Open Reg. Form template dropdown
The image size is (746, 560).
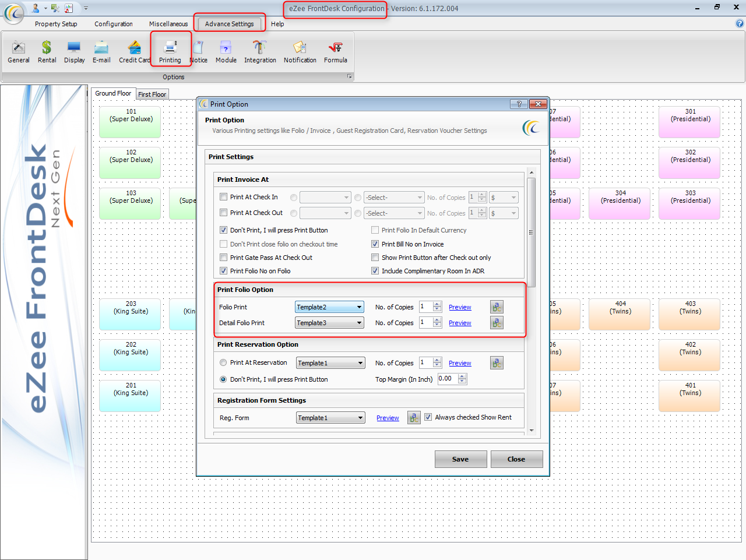click(330, 418)
